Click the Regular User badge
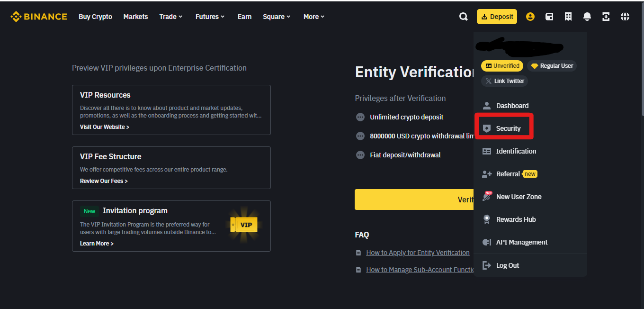Screen dimensions: 644x309 click(x=552, y=66)
